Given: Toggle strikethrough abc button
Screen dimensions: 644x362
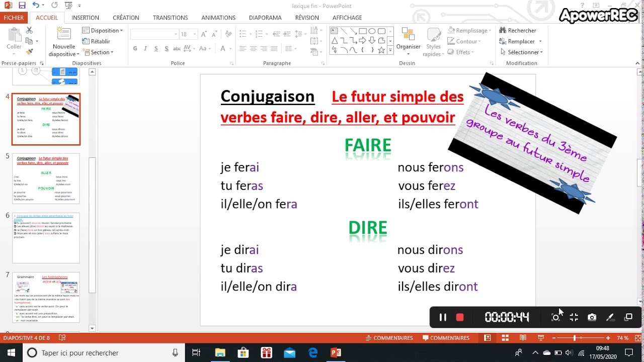Looking at the screenshot, I should (177, 49).
